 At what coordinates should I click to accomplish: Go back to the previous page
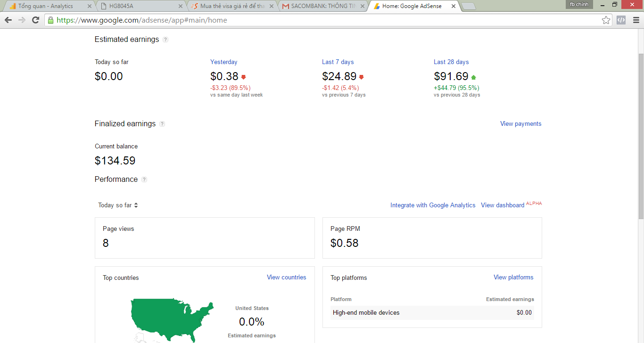click(x=8, y=20)
